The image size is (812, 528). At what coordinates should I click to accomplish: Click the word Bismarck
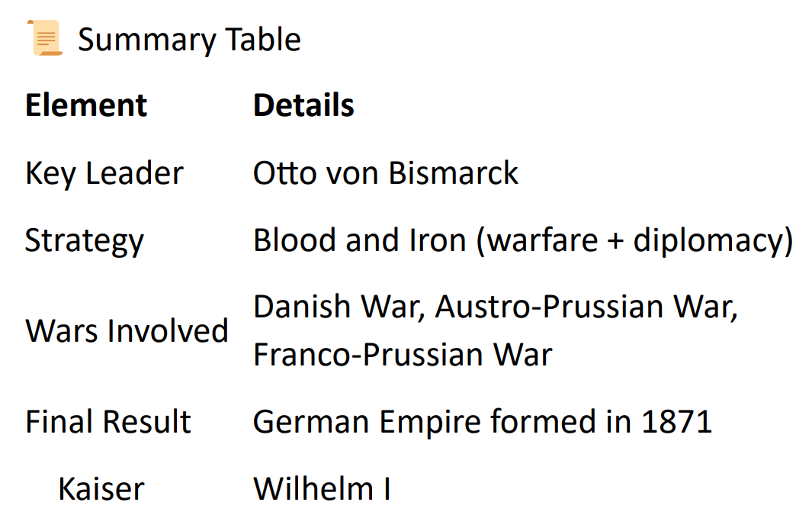click(453, 173)
